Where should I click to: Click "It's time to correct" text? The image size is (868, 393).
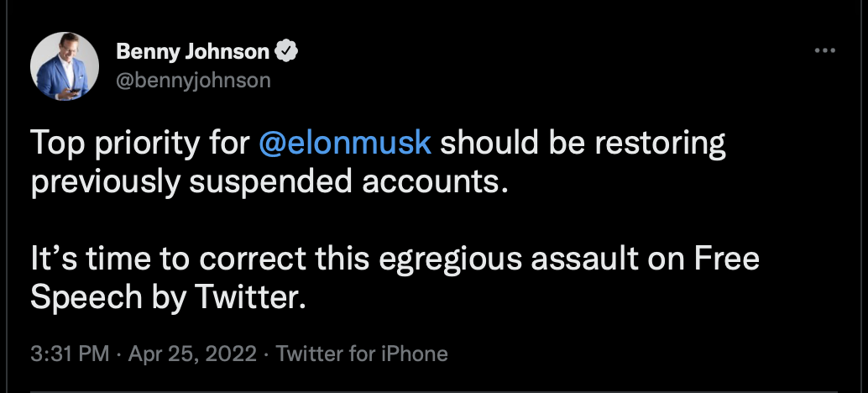tap(168, 259)
